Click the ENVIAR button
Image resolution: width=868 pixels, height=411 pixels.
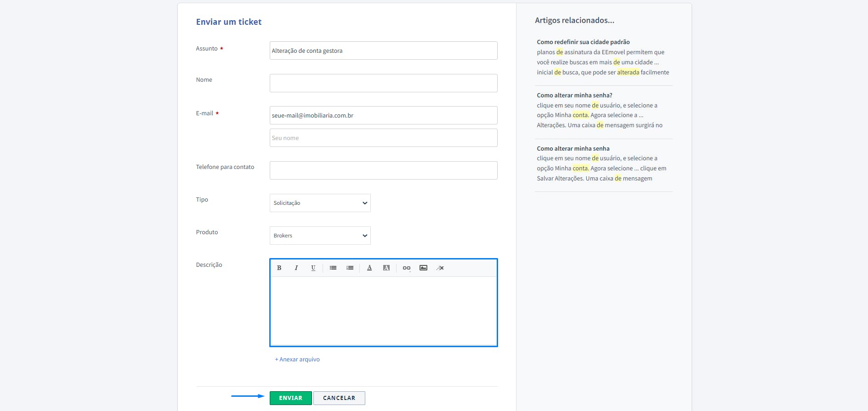[x=291, y=398]
